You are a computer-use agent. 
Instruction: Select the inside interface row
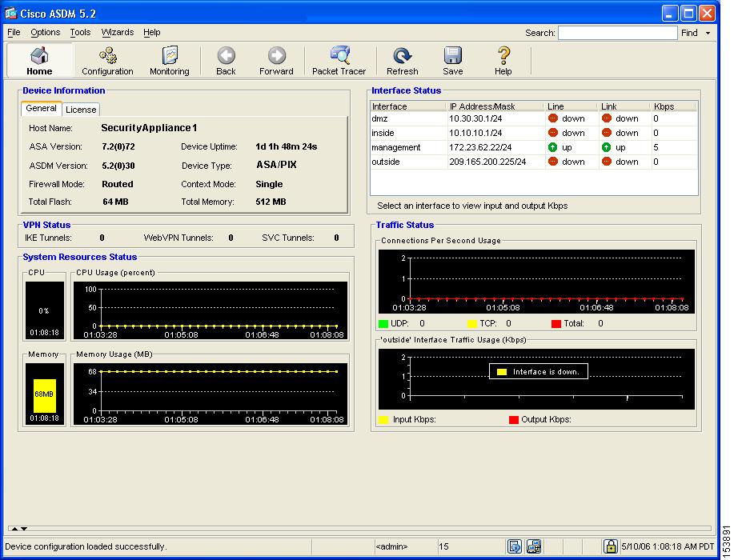(x=534, y=133)
